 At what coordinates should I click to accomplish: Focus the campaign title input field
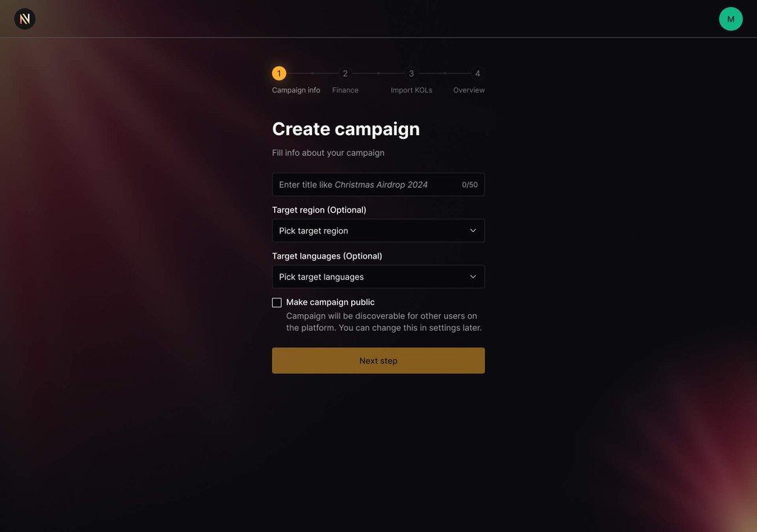click(378, 185)
